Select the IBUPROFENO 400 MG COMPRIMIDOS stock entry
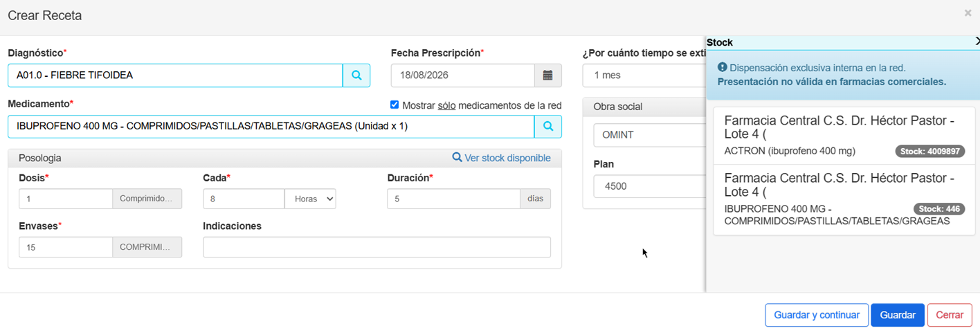980x335 pixels. point(844,200)
